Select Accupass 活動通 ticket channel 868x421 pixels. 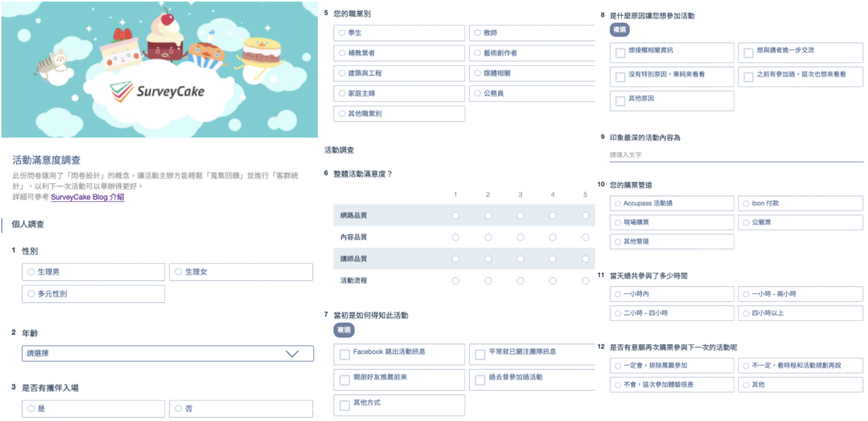click(x=618, y=204)
